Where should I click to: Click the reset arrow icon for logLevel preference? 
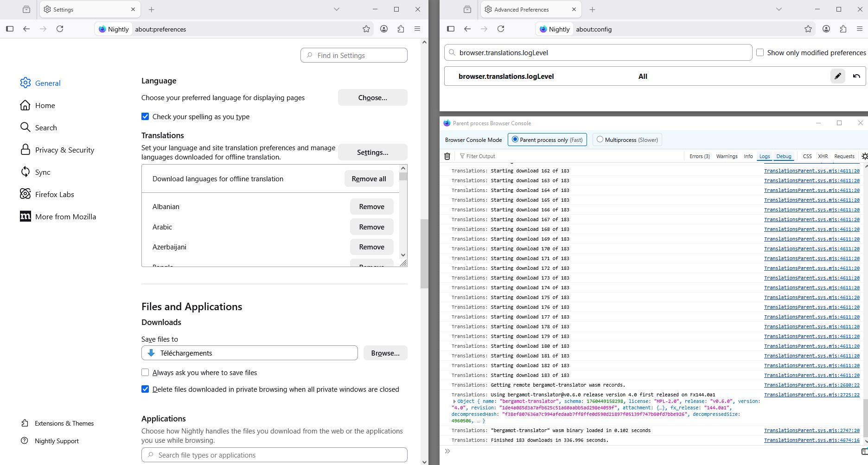(x=856, y=76)
